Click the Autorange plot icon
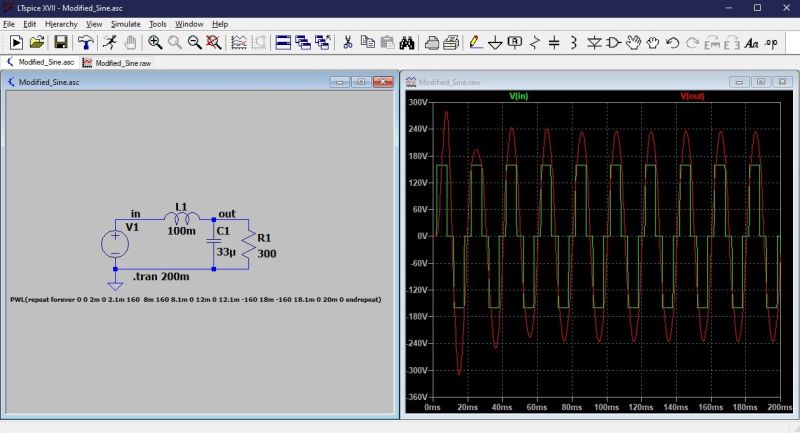This screenshot has height=433, width=800. pos(239,43)
